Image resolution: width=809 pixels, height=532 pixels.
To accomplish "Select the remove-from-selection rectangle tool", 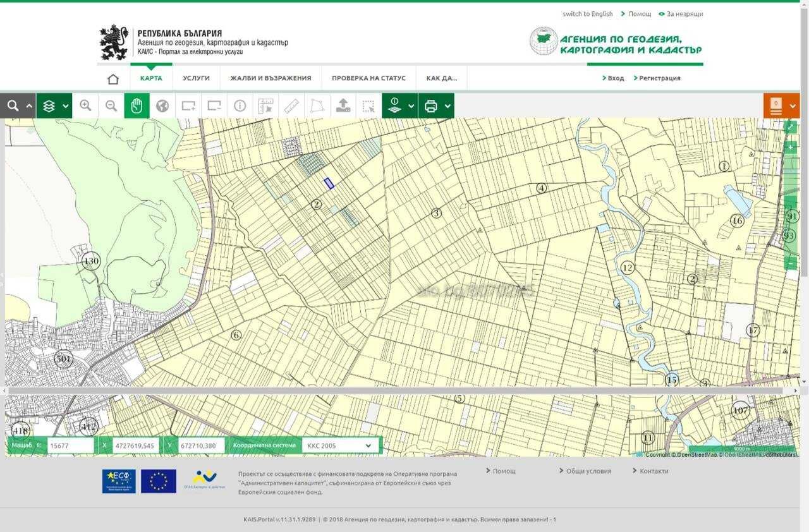I will 214,106.
